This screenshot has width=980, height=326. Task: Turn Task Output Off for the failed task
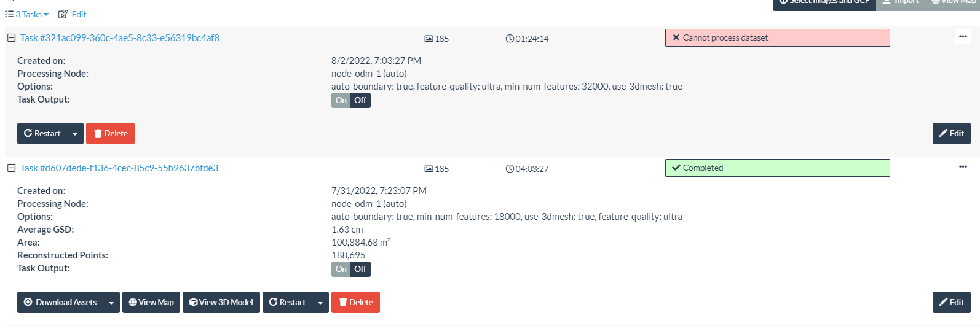pos(360,101)
